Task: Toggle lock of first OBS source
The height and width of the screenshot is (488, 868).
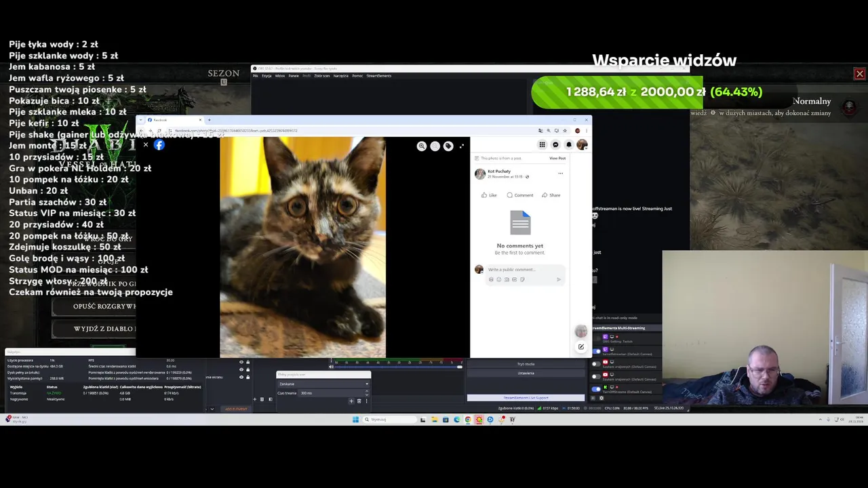Action: point(248,362)
